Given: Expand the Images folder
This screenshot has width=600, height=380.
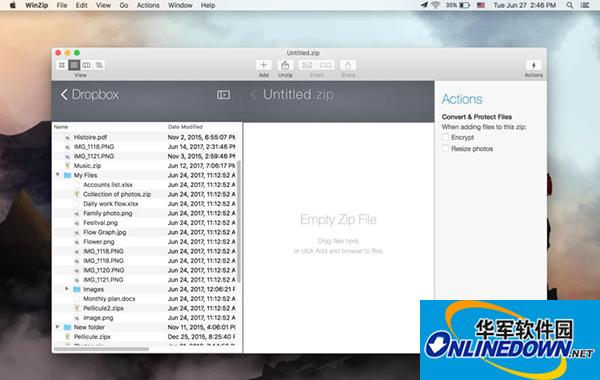Looking at the screenshot, I should 67,289.
